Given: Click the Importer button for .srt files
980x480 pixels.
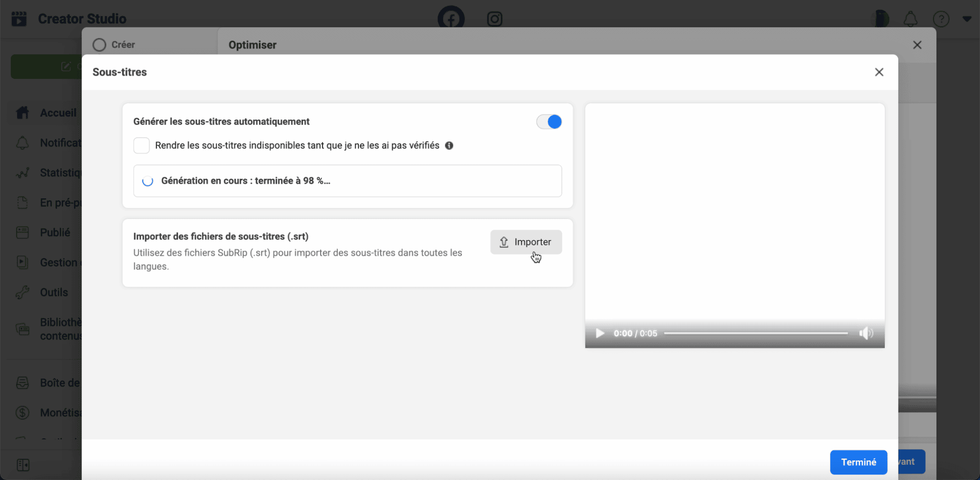Looking at the screenshot, I should 526,242.
